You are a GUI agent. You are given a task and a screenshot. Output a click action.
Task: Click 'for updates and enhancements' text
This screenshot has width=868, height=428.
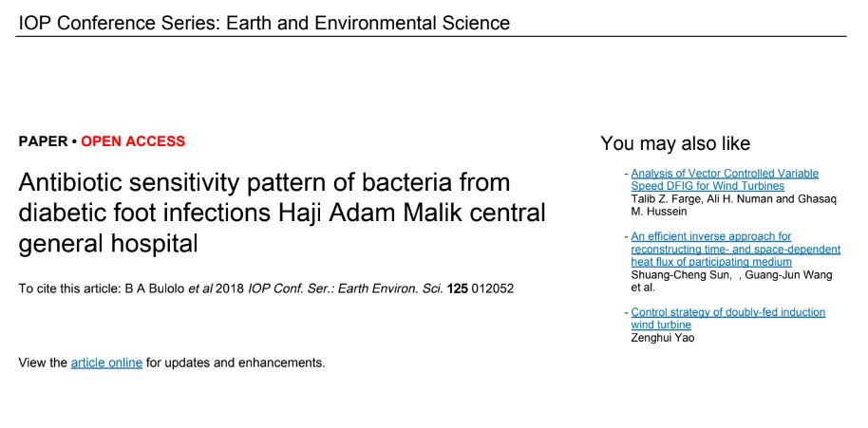pos(236,363)
